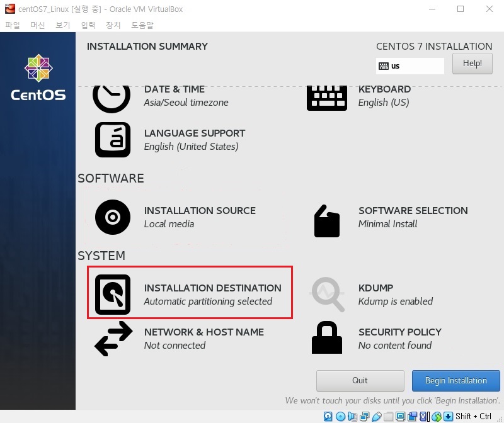Click No content found security text
Screen dimensions: 504x423
click(395, 346)
